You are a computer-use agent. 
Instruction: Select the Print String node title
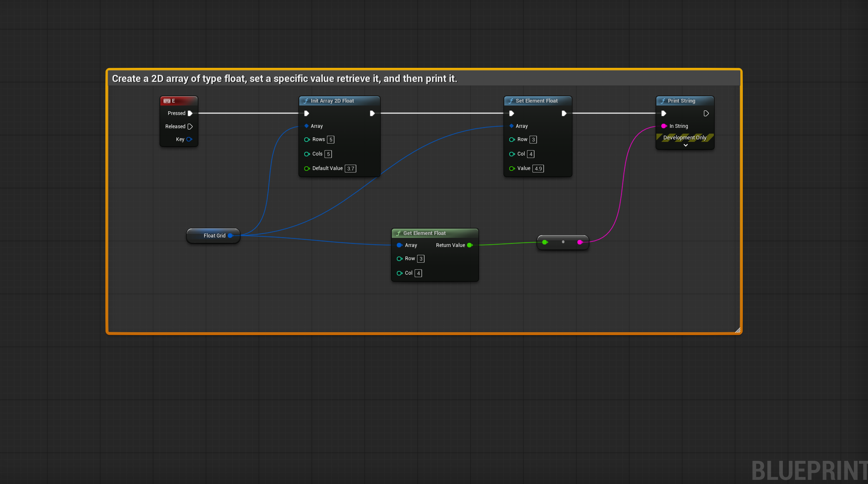[682, 101]
